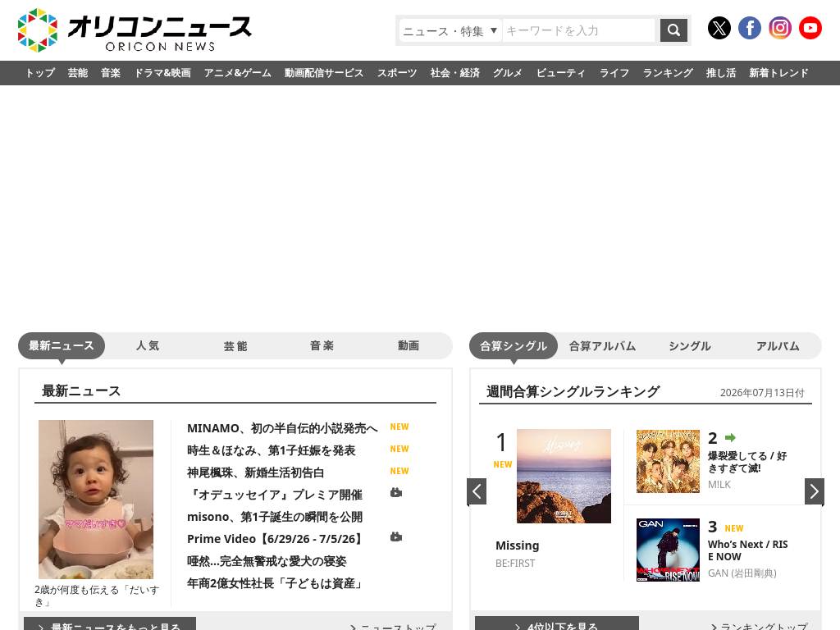Open Who's Next / RISE NOW title
The height and width of the screenshot is (630, 840).
pos(748,550)
